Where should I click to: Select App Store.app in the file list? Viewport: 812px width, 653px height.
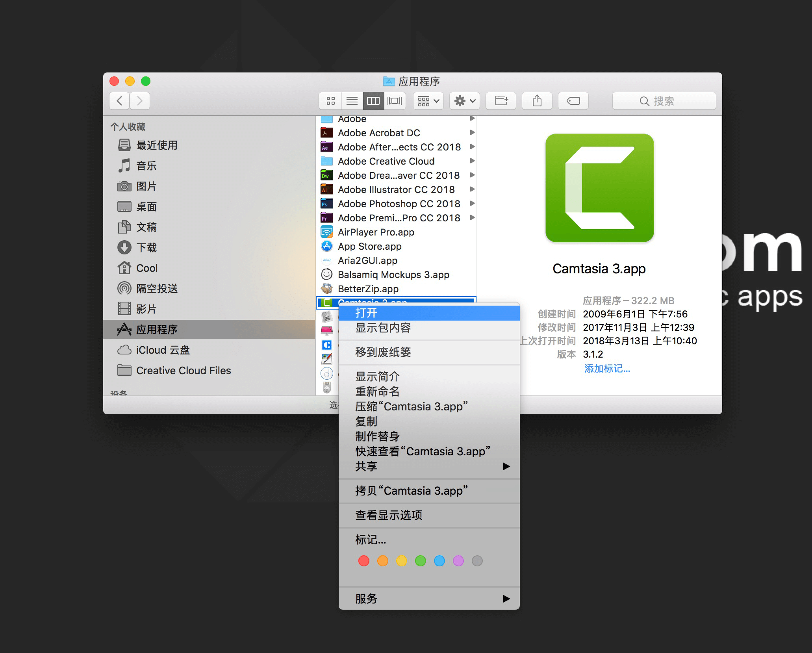click(369, 246)
